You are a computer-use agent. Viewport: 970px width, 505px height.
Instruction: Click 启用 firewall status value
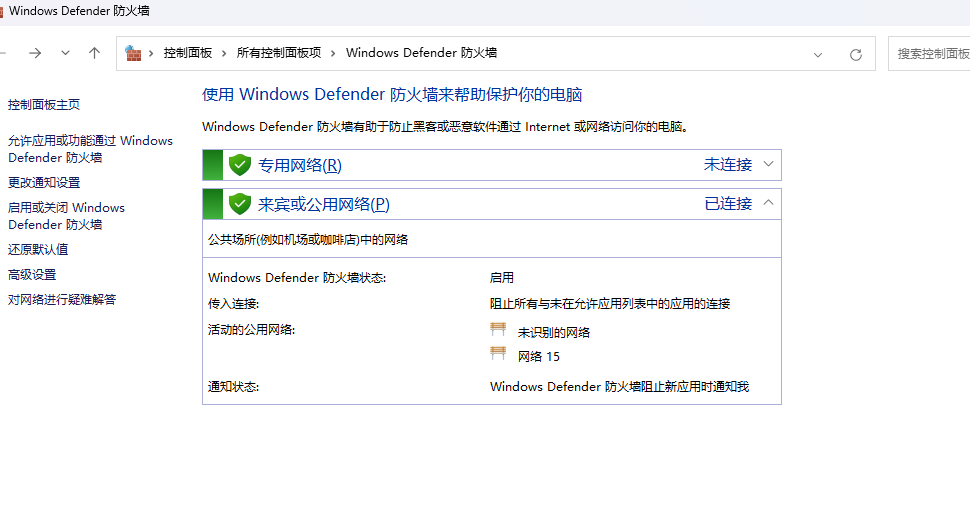(x=502, y=278)
